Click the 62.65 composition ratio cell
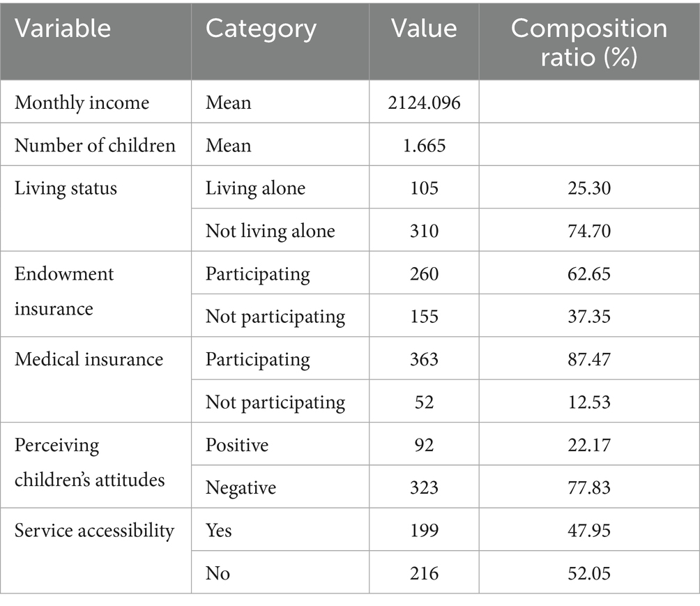 tap(589, 274)
